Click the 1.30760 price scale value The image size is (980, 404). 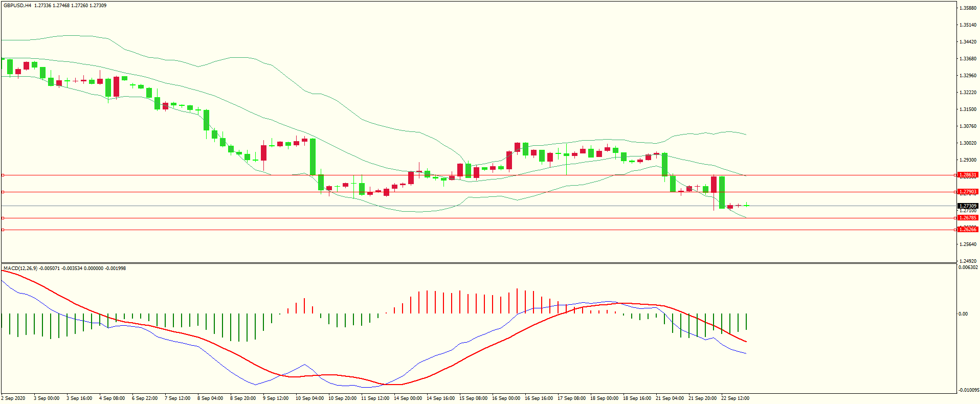[x=968, y=126]
